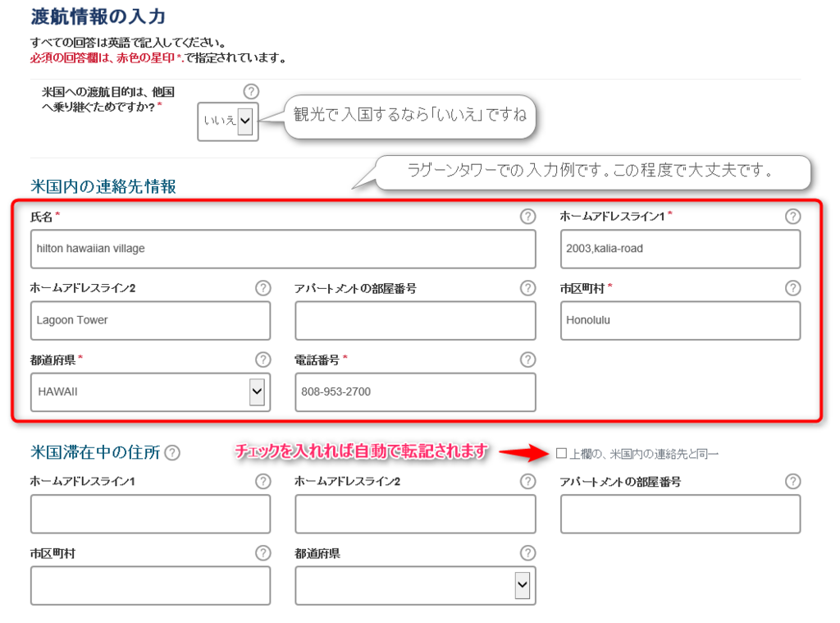Open help for stay address ホームアドレスライン1

263,481
